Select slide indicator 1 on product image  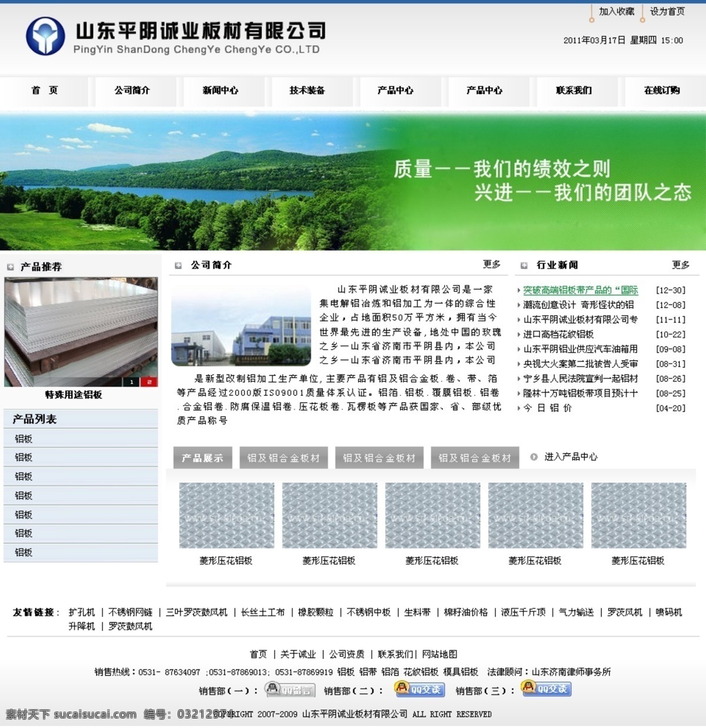click(x=132, y=382)
